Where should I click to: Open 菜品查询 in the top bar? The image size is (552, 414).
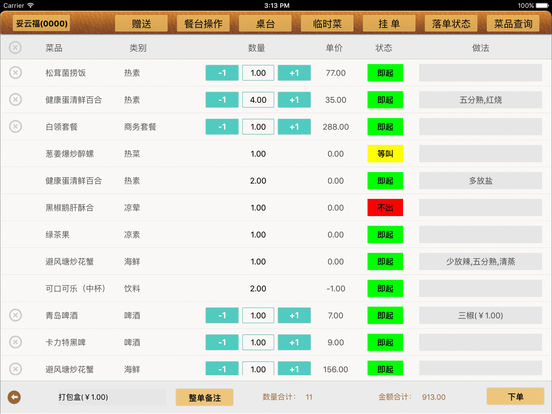coord(513,24)
